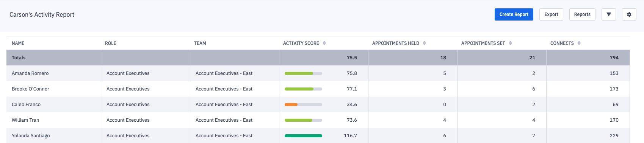Image resolution: width=644 pixels, height=143 pixels.
Task: Select the Team column header
Action: tap(200, 43)
